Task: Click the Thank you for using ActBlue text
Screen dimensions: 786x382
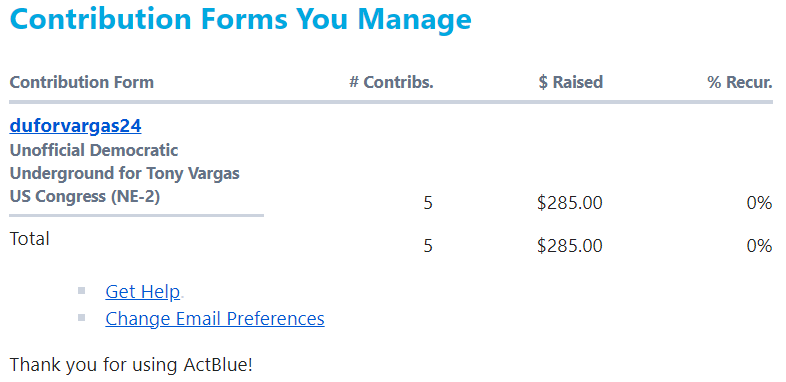Action: point(131,364)
